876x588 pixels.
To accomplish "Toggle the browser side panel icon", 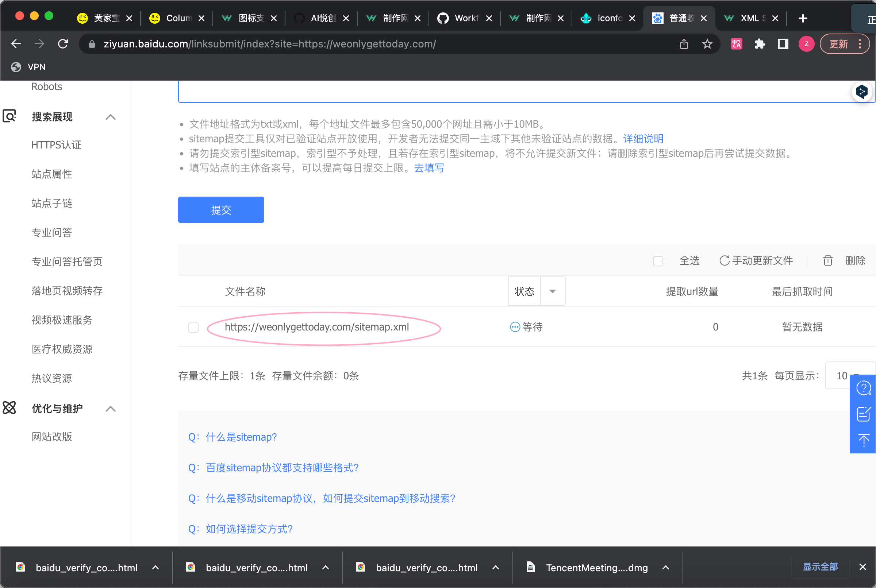I will click(783, 44).
